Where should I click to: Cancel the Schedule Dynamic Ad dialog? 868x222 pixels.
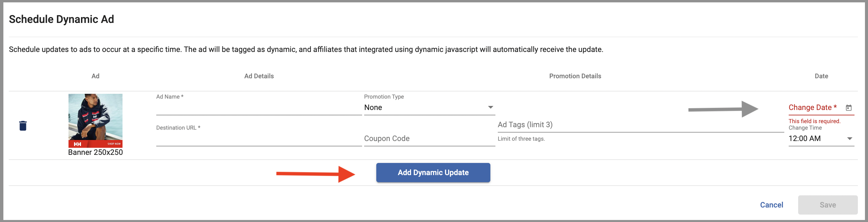pos(771,205)
